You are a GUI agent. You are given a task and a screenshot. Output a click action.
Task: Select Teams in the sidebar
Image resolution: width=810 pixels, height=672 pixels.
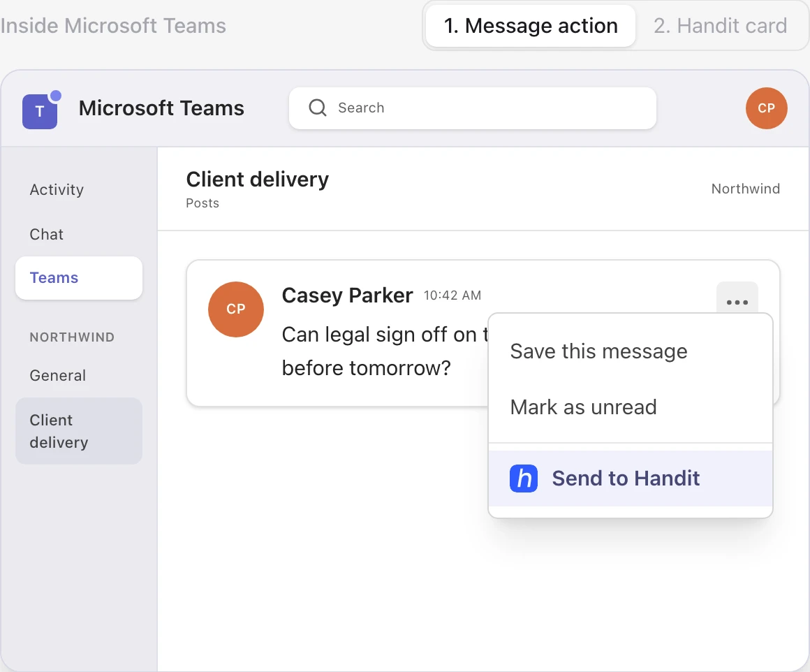pyautogui.click(x=79, y=277)
